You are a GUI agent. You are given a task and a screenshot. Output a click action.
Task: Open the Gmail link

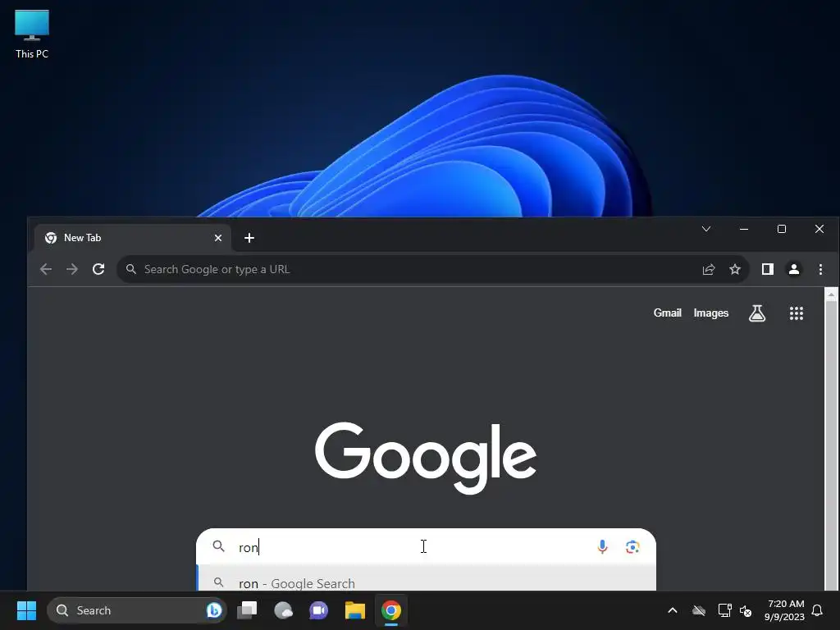pos(667,313)
